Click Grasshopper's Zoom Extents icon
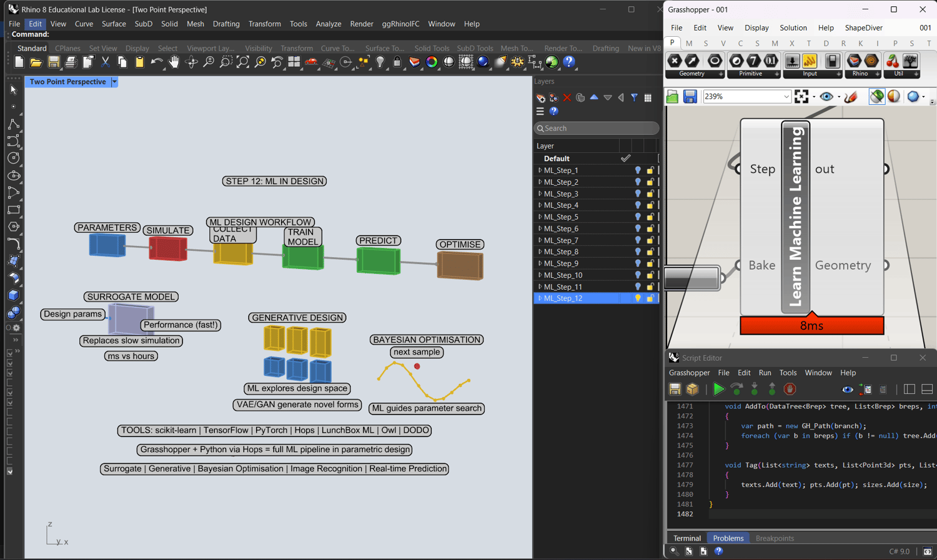The image size is (937, 560). [x=801, y=97]
